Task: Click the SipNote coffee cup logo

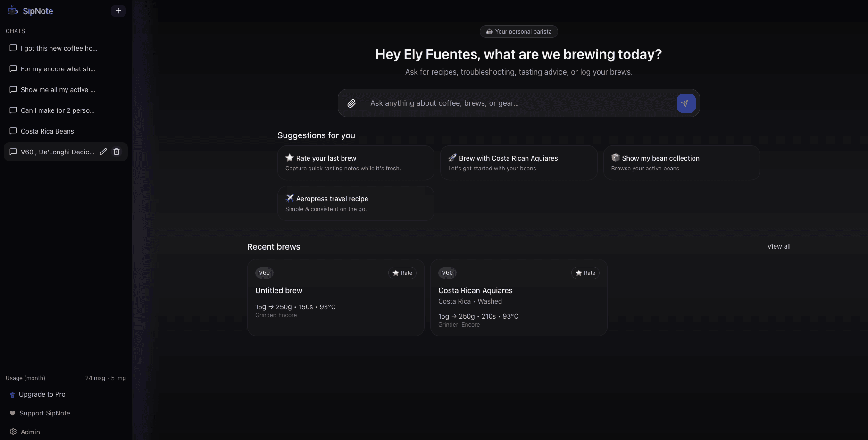Action: 13,11
